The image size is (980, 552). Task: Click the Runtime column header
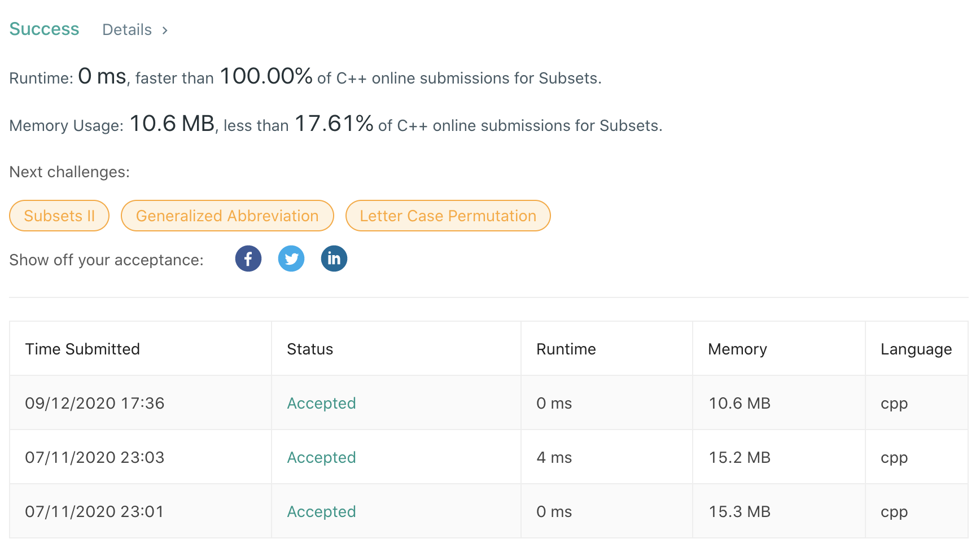coord(566,349)
